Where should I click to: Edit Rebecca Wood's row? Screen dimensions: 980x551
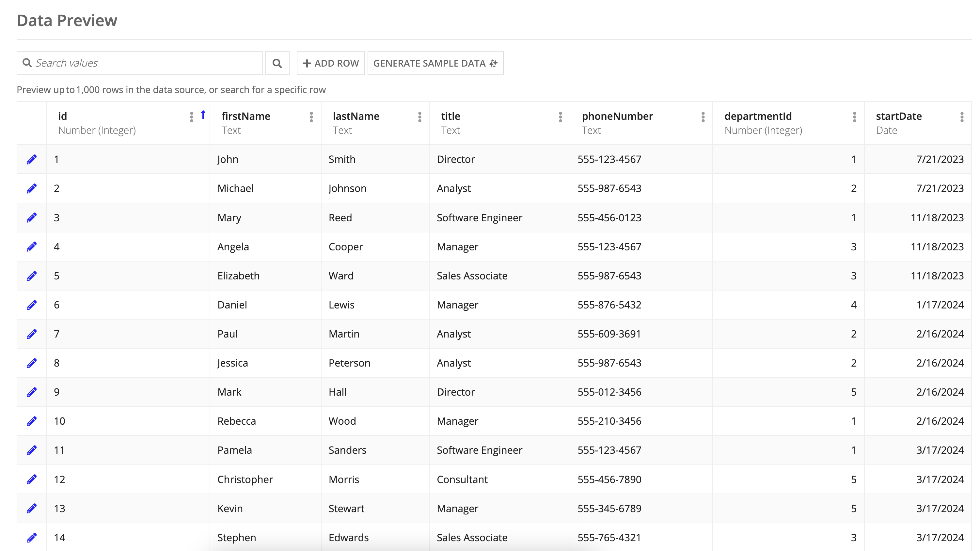[x=32, y=421]
